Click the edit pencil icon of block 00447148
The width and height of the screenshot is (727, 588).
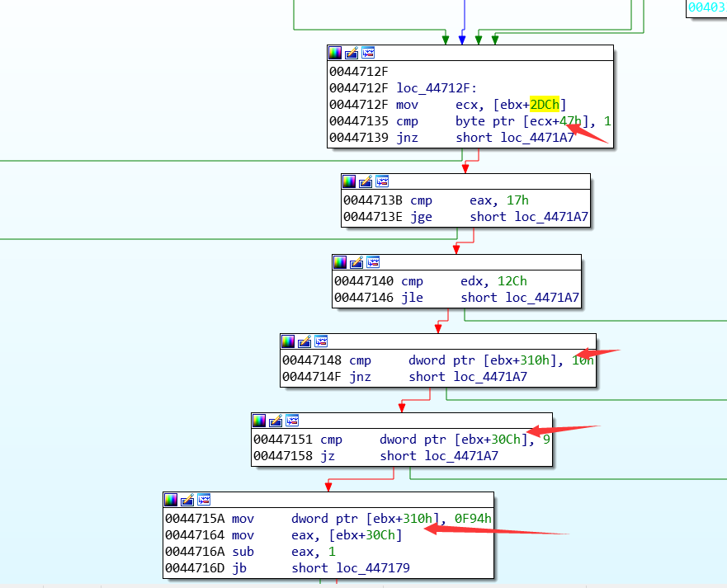pyautogui.click(x=304, y=341)
